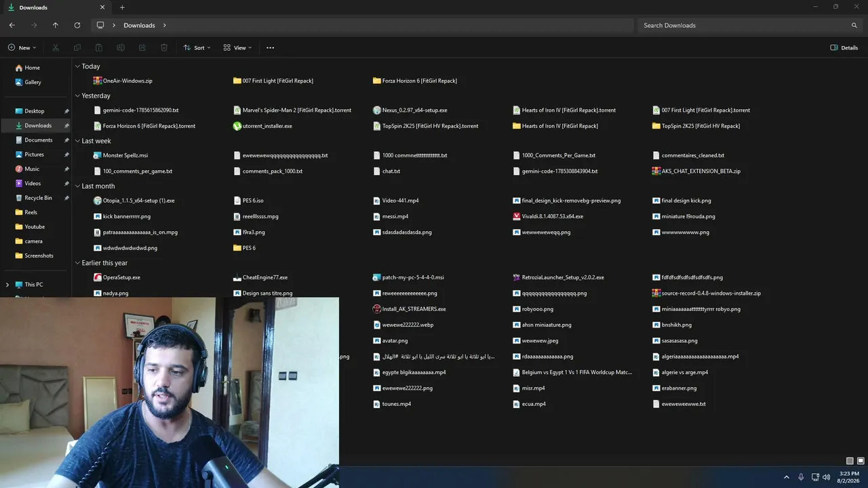Image resolution: width=868 pixels, height=488 pixels.
Task: Refresh the Downloads folder view
Action: tap(77, 25)
